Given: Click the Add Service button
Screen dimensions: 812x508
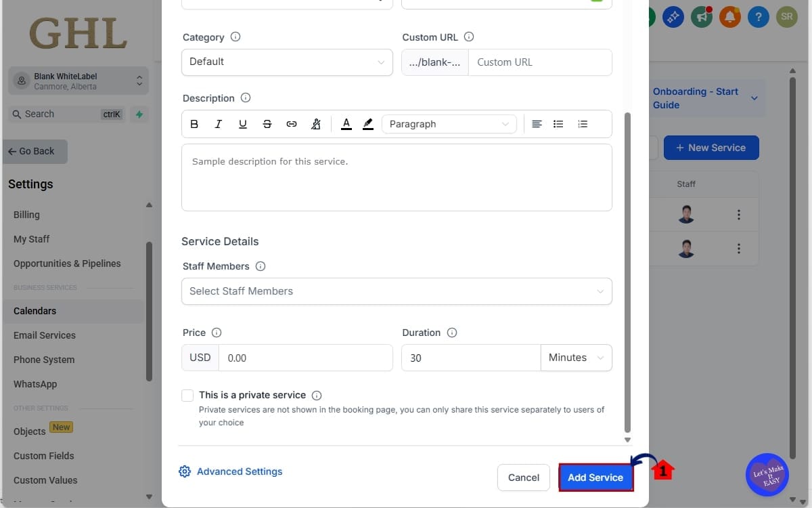Looking at the screenshot, I should 595,478.
